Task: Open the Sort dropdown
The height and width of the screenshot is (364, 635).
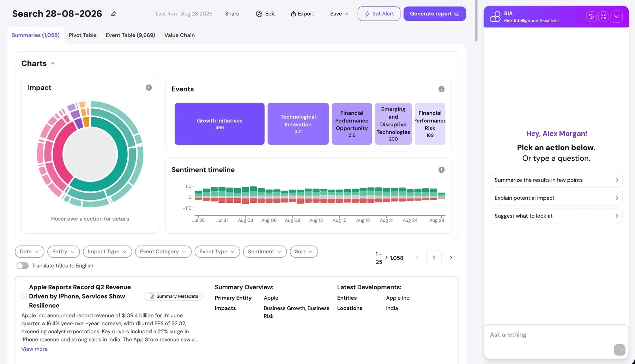Action: (x=304, y=252)
